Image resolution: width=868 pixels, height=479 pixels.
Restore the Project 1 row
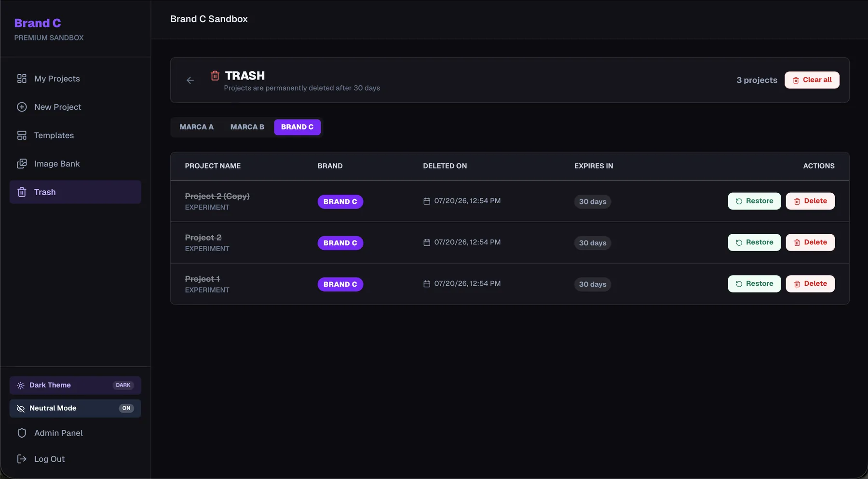coord(754,284)
